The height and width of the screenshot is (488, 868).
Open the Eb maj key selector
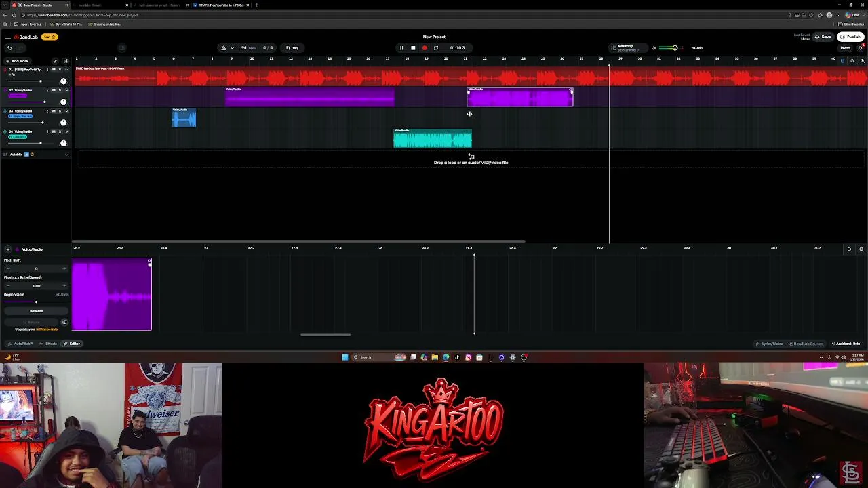pos(292,48)
